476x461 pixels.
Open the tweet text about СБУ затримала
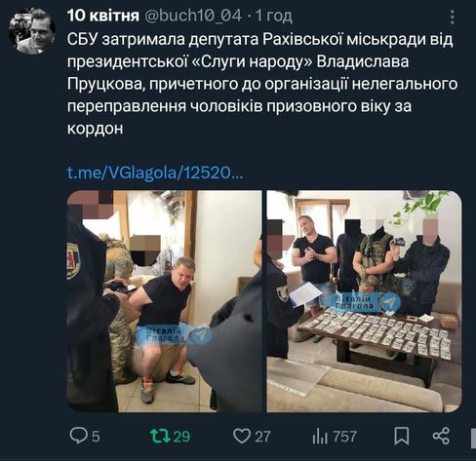(262, 84)
